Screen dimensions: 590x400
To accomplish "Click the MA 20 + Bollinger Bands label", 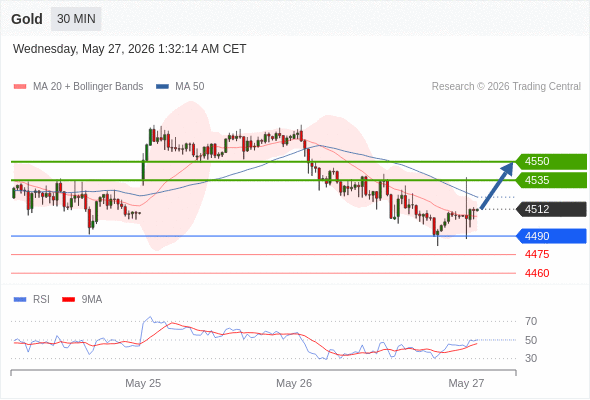I will coord(88,87).
